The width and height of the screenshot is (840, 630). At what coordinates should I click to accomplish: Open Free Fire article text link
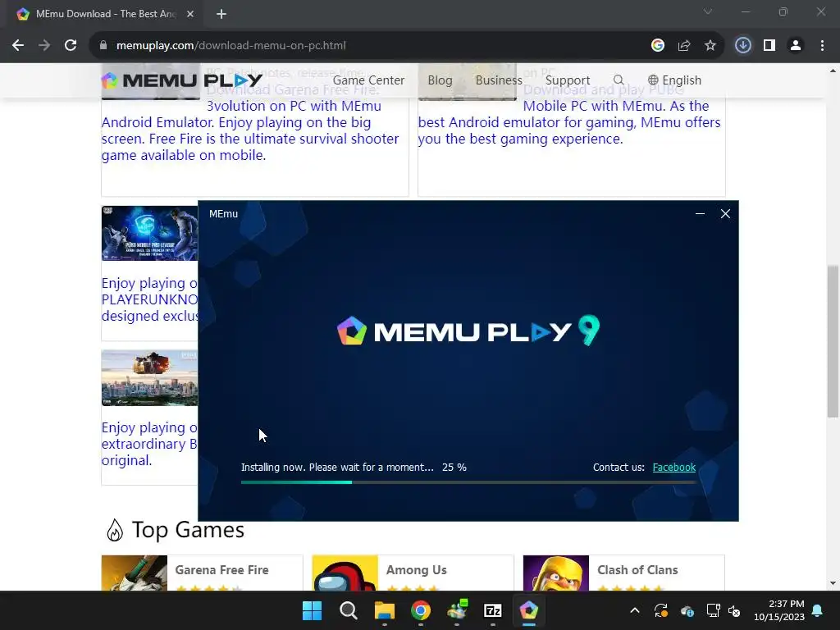[250, 130]
